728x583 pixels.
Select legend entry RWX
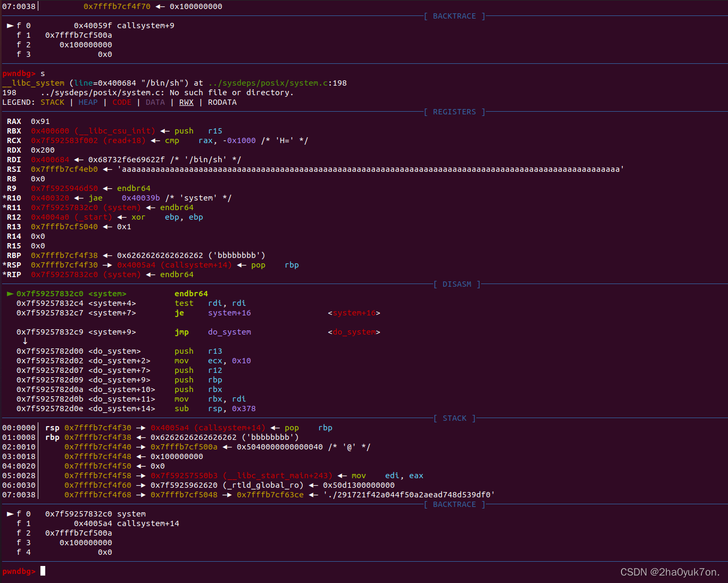click(186, 102)
